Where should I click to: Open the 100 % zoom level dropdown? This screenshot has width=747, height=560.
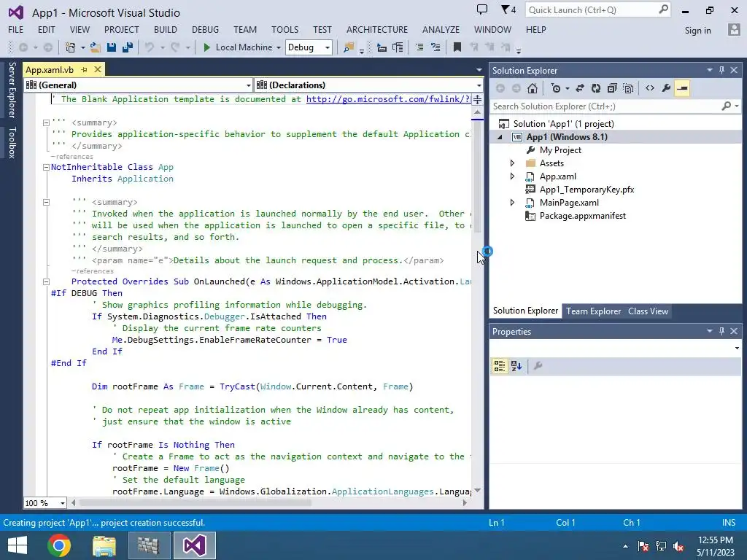(x=44, y=503)
